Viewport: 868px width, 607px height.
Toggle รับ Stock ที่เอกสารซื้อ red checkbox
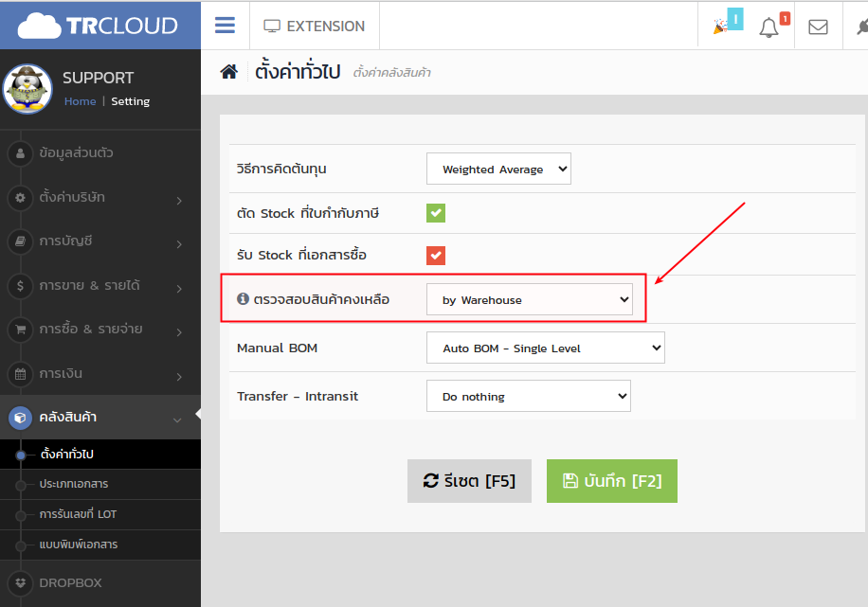tap(436, 255)
